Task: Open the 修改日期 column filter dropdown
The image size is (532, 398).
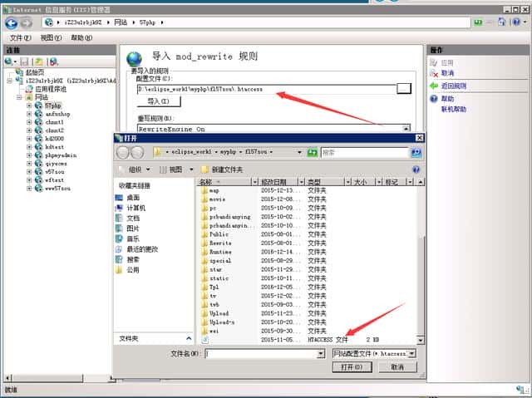Action: [301, 182]
